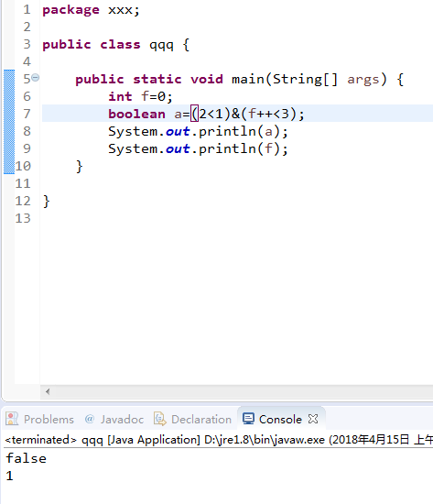
Task: Click the 'public class qqq {' line
Action: coord(116,45)
